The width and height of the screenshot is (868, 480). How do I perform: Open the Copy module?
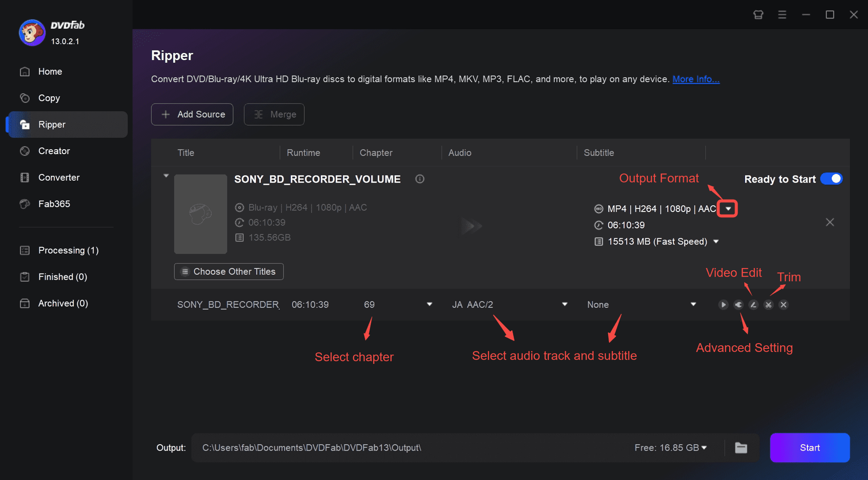[x=49, y=98]
